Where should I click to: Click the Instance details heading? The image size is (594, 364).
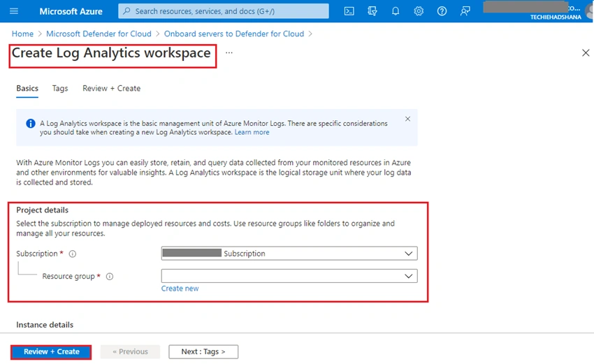(45, 325)
